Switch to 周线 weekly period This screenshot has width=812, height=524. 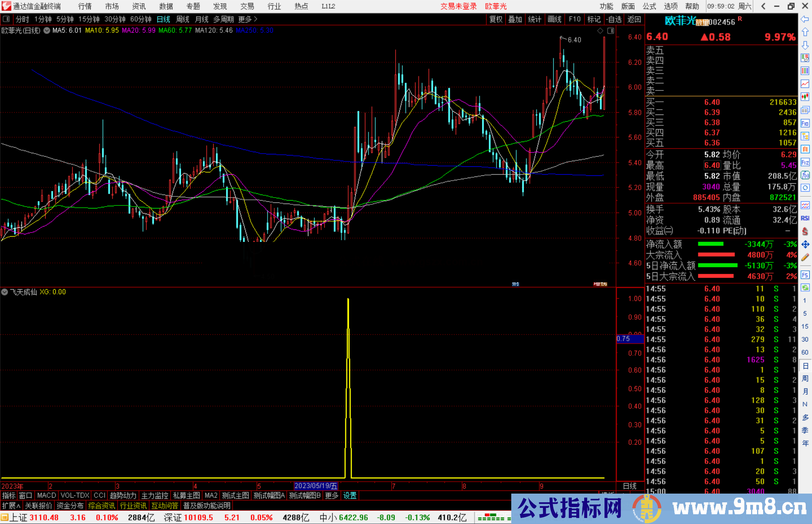(183, 19)
